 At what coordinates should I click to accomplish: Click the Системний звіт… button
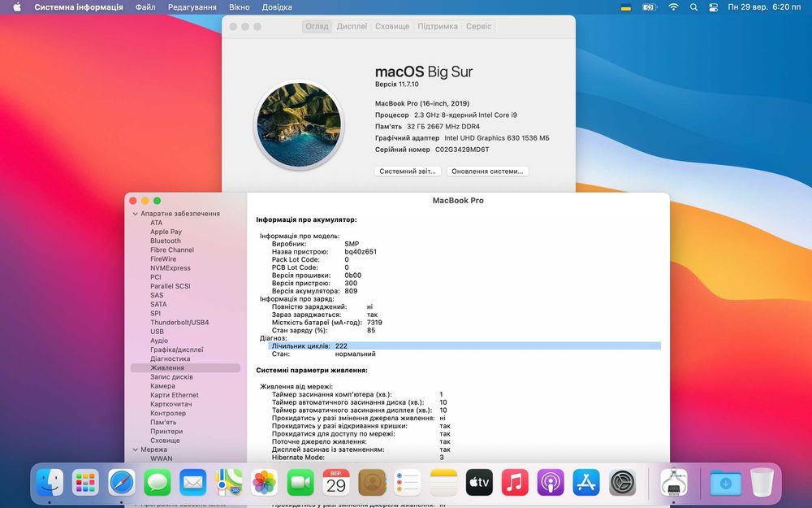pyautogui.click(x=408, y=171)
